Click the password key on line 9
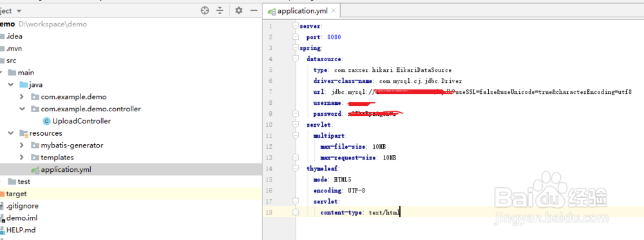644x240 pixels. click(x=327, y=114)
